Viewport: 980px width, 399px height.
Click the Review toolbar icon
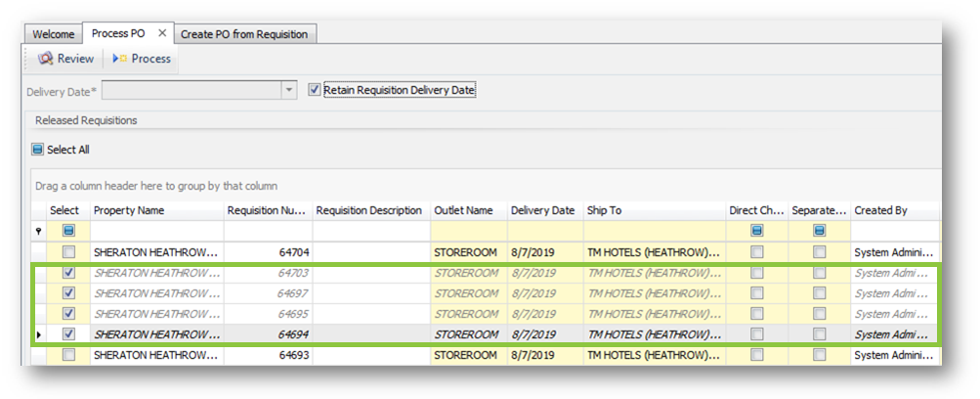[45, 59]
